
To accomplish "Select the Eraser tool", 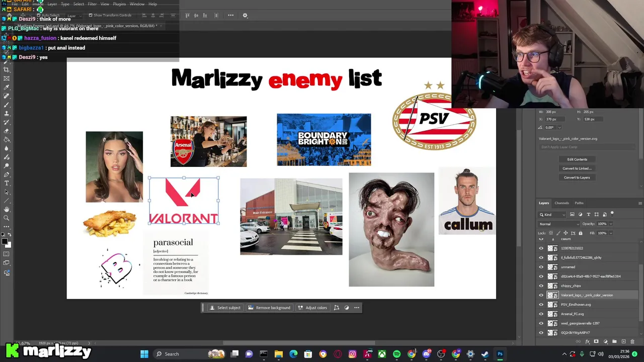I will pos(7,131).
